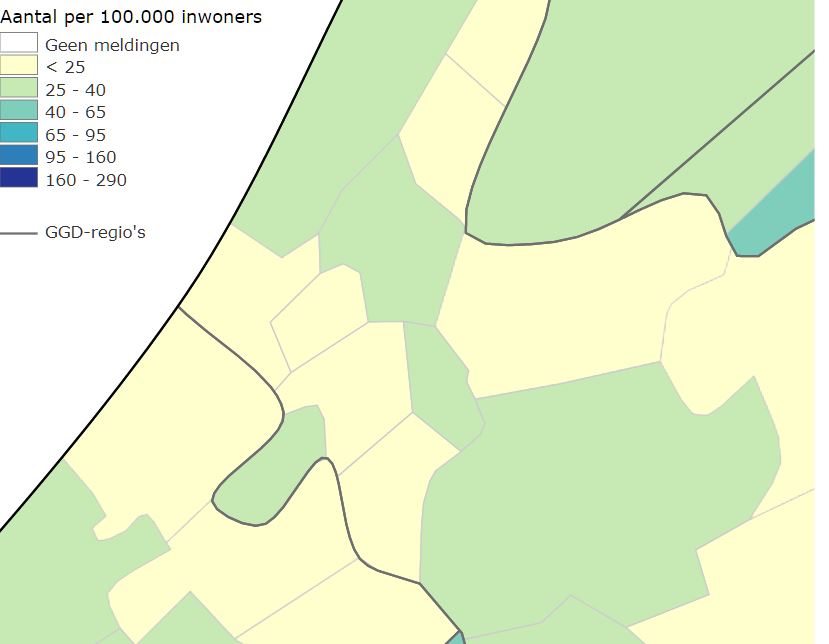Select the '25 - 40' light green swatch
Image resolution: width=829 pixels, height=644 pixels.
19,88
